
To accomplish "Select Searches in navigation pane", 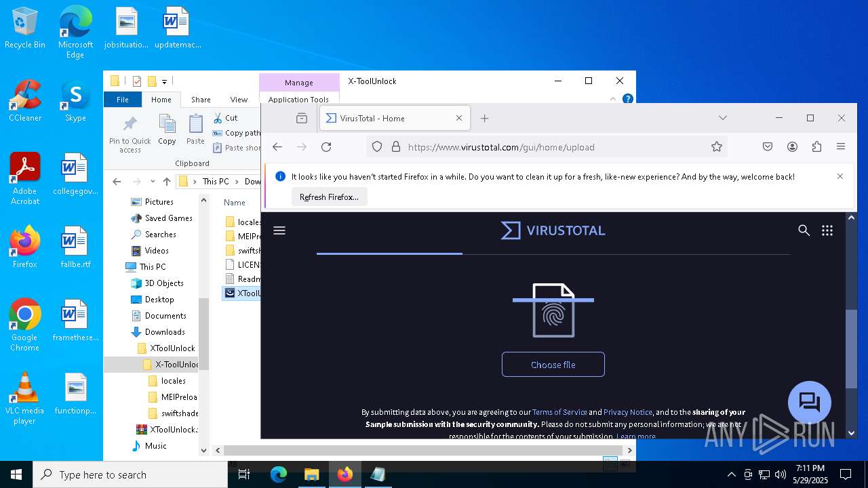I will (161, 235).
